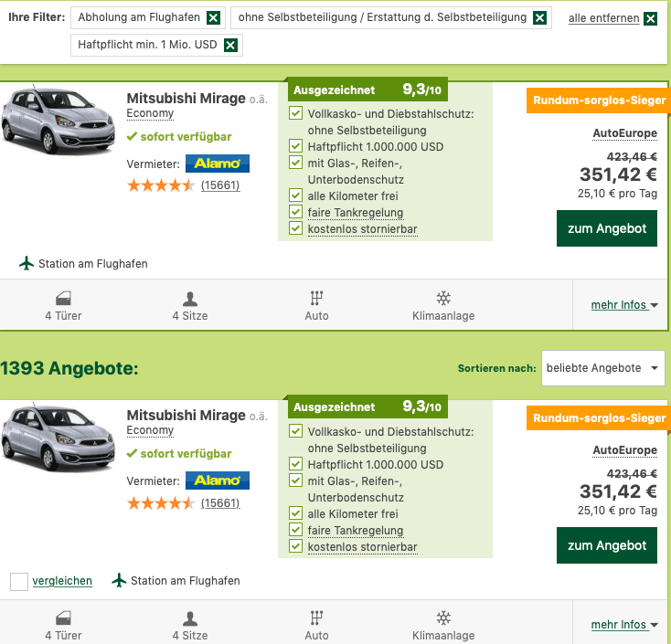Click the '351,42 €' price in the top offer
The height and width of the screenshot is (644, 671).
(x=618, y=174)
